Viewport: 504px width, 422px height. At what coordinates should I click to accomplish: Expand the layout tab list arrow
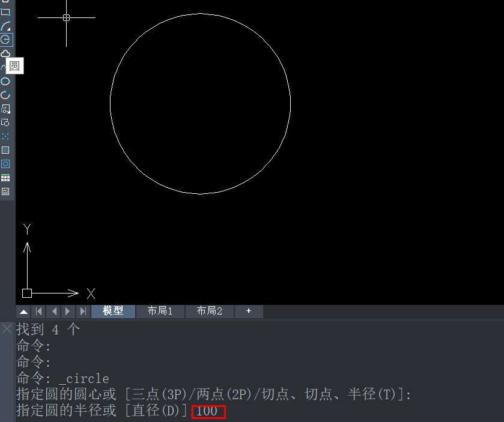[x=24, y=312]
